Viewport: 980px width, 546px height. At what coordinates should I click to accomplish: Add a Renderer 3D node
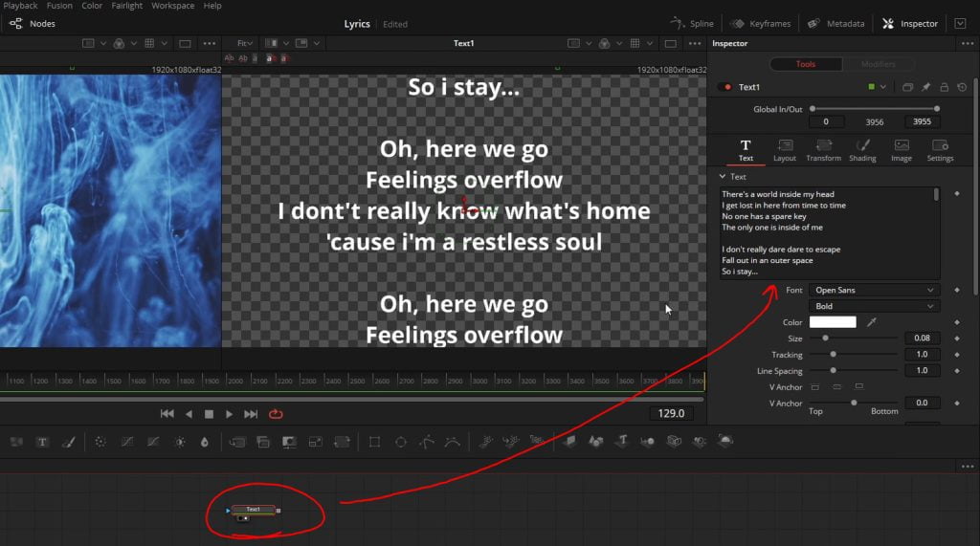725,441
